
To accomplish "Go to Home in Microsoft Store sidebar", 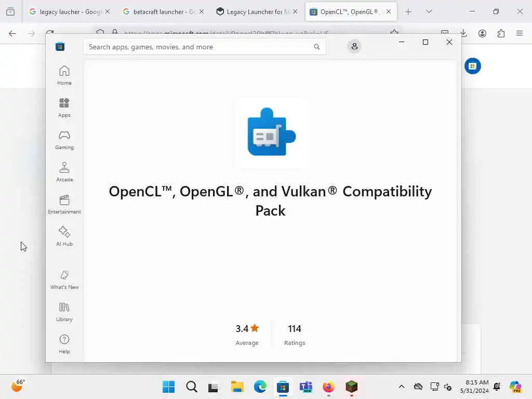I will click(64, 75).
